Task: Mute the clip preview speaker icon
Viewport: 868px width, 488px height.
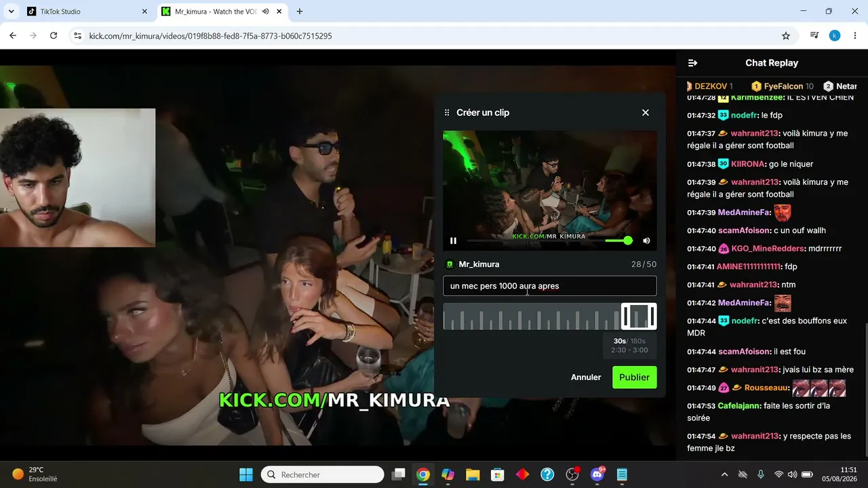Action: point(646,241)
